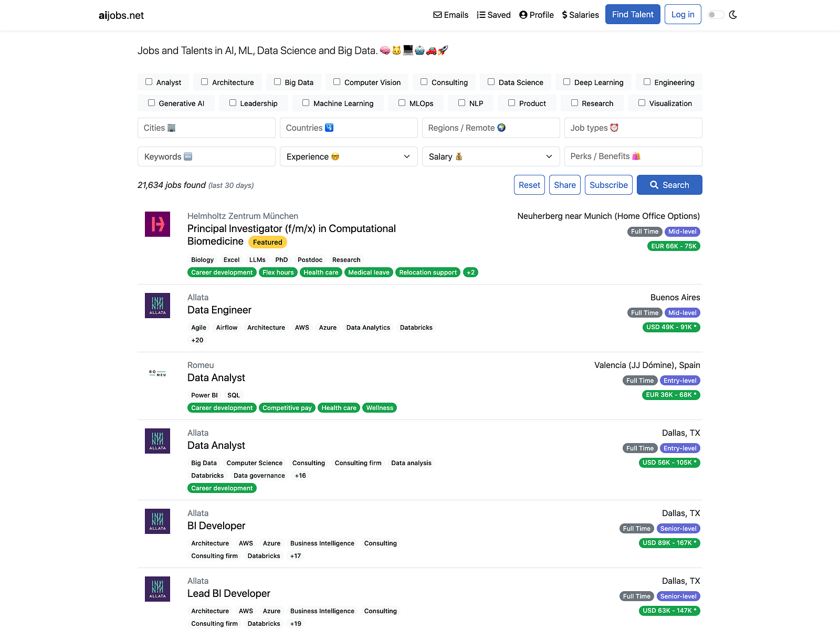Image resolution: width=840 pixels, height=630 pixels.
Task: Select the Computer Vision checkbox
Action: tap(337, 82)
